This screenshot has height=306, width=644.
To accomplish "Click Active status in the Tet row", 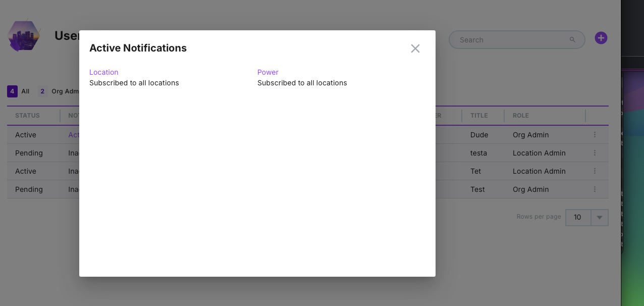I will tap(26, 171).
